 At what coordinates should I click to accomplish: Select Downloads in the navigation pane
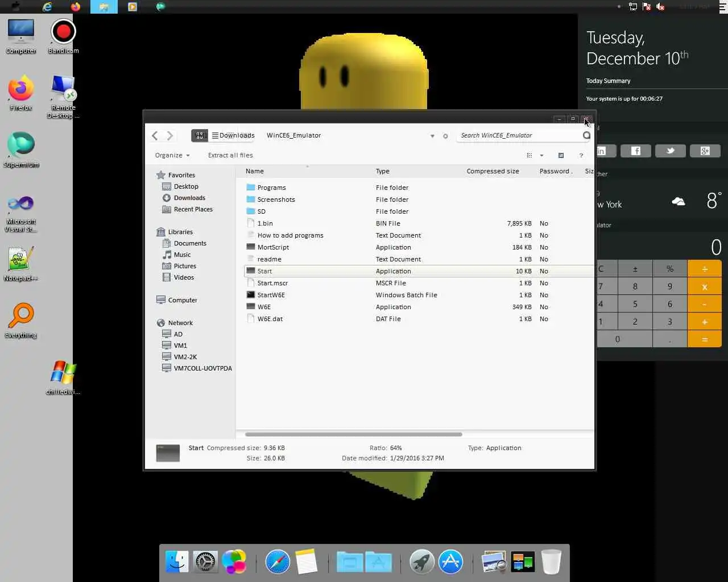point(189,198)
